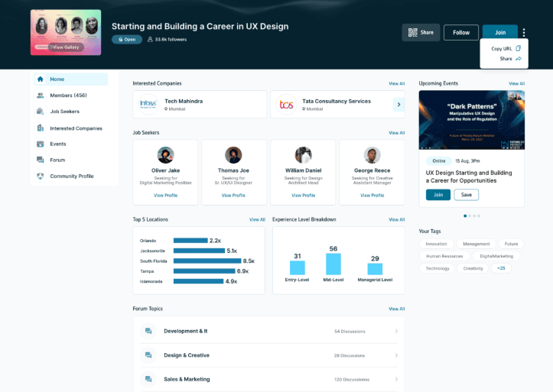Click Thomas Joe's avatar
This screenshot has height=392, width=553.
tap(233, 155)
